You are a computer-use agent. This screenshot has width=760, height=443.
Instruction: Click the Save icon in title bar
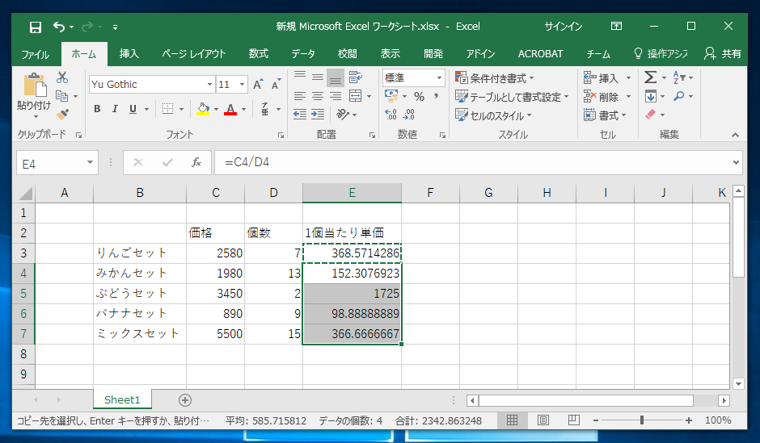[x=35, y=26]
